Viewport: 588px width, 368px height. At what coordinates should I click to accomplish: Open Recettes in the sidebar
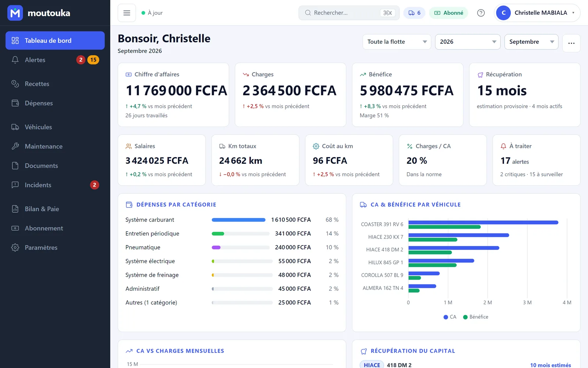55,84
